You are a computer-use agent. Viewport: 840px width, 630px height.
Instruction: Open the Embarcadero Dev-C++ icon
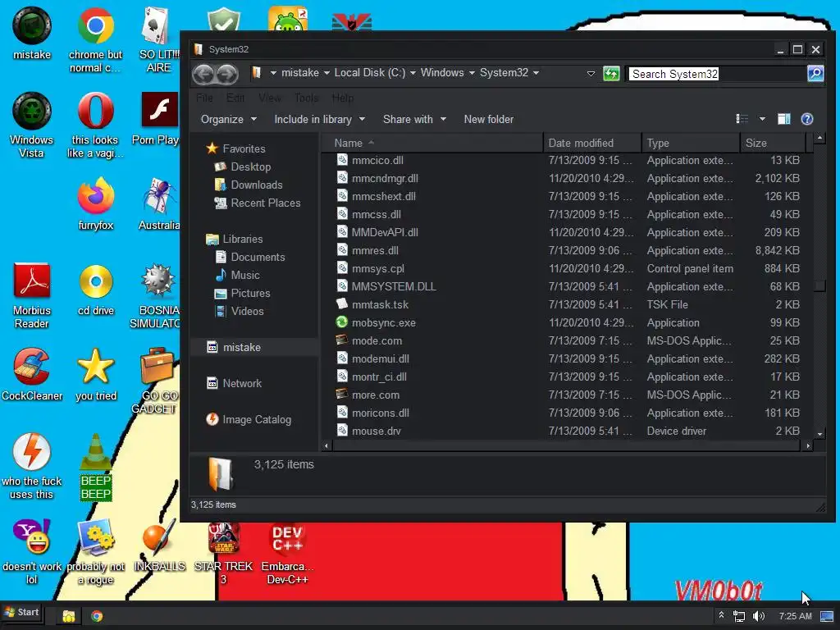[x=287, y=553]
